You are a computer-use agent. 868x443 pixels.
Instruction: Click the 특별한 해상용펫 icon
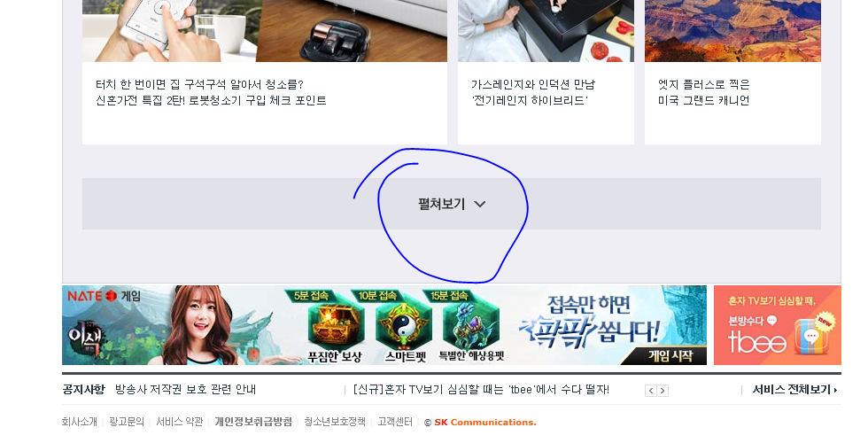click(x=470, y=327)
